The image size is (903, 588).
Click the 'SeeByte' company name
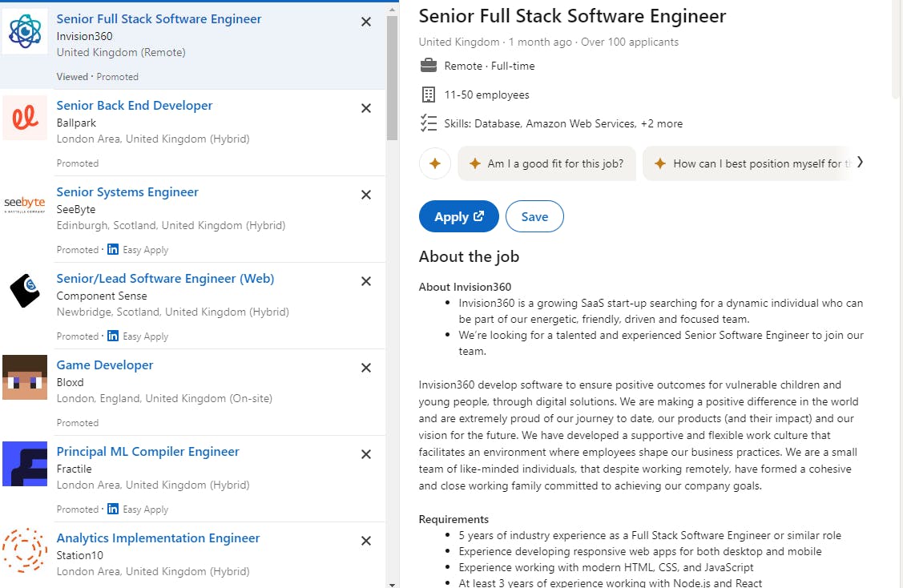(x=76, y=209)
